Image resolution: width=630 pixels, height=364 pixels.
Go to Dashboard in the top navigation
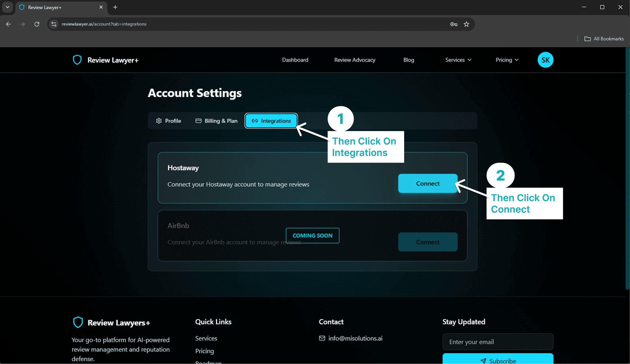click(x=295, y=60)
